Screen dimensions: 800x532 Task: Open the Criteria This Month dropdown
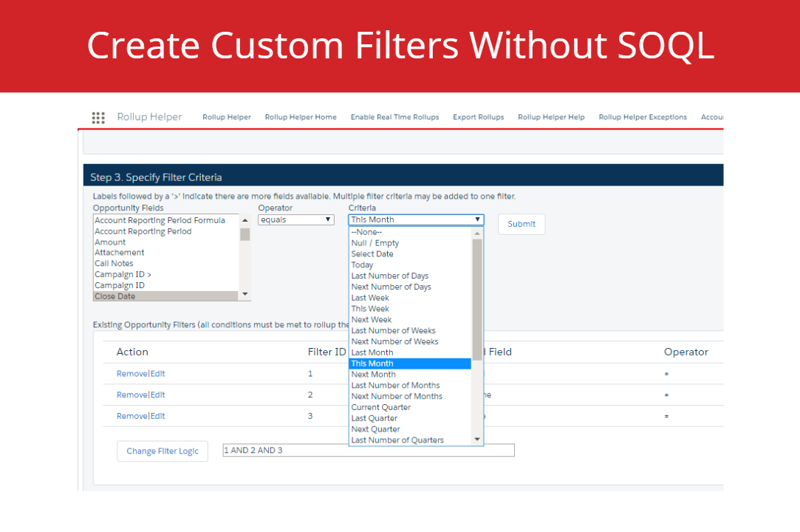(x=416, y=219)
